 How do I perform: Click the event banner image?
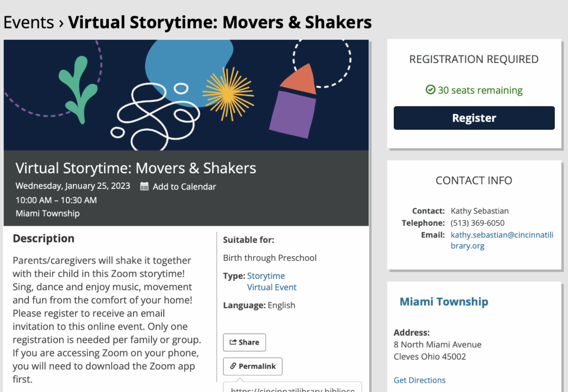[186, 95]
